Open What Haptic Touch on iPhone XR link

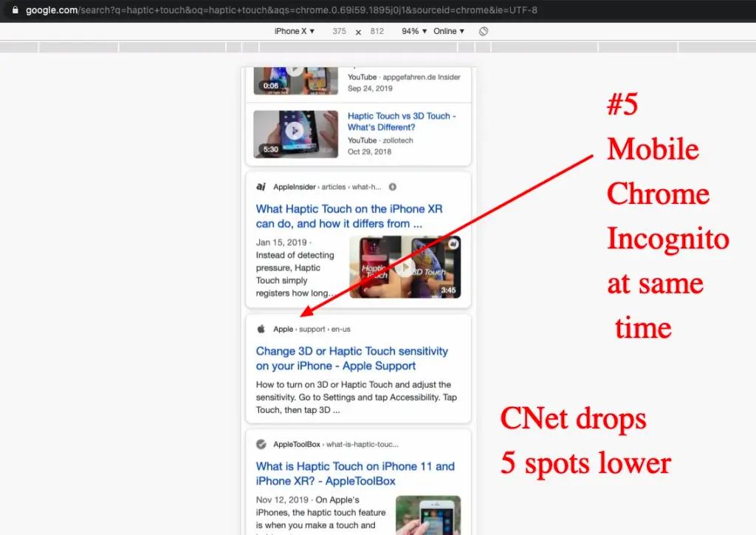click(x=349, y=216)
